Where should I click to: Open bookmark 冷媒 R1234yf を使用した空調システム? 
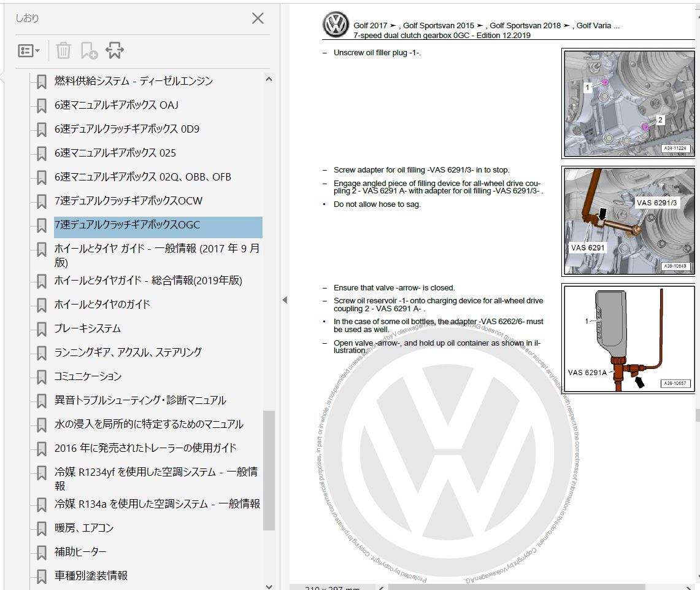tap(156, 478)
